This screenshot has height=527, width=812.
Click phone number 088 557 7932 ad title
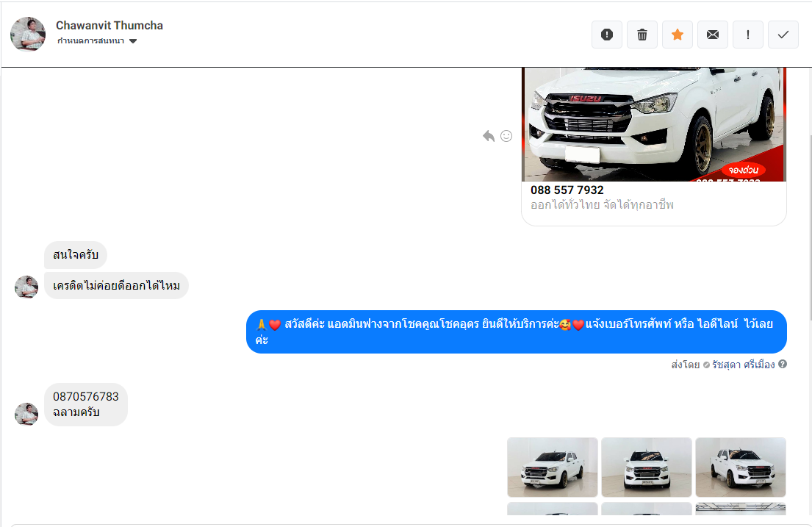point(567,190)
